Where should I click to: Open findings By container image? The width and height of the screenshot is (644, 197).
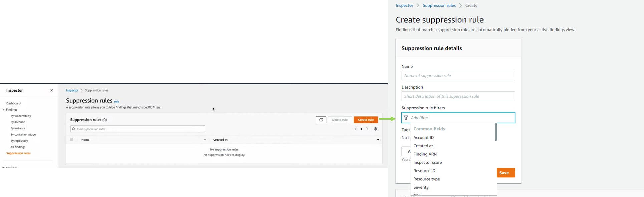23,135
